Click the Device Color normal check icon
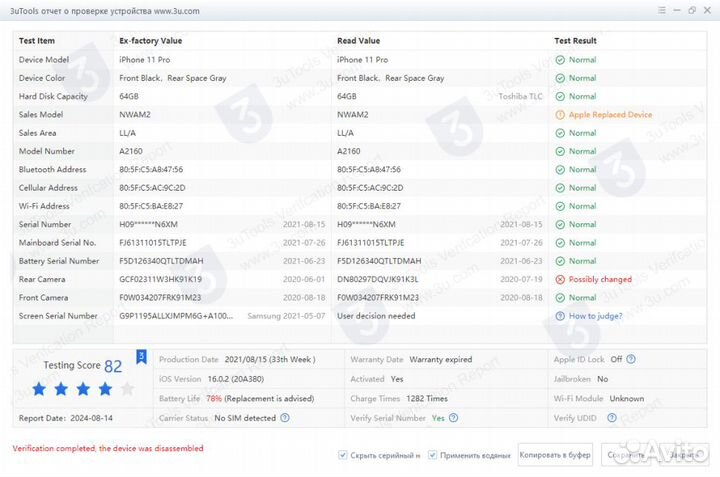The image size is (720, 477). click(x=560, y=78)
